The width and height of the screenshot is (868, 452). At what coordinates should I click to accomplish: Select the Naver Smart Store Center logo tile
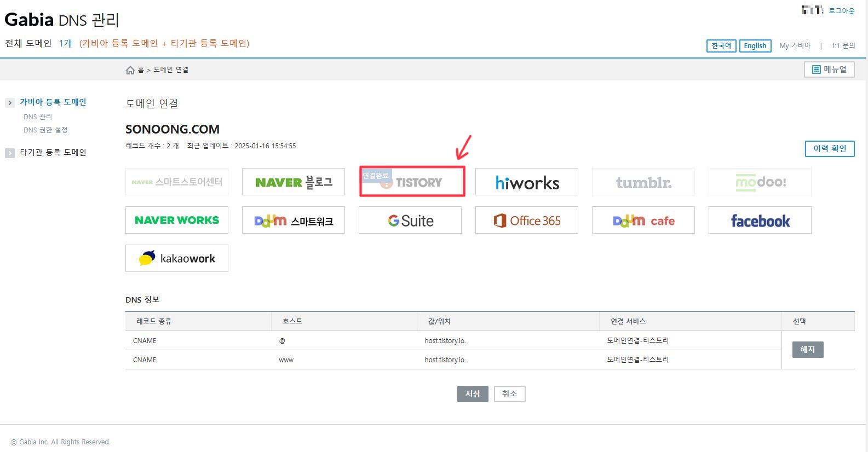click(x=177, y=182)
